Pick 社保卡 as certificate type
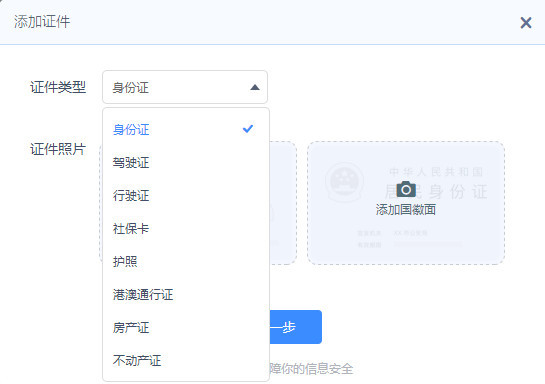 pos(185,229)
